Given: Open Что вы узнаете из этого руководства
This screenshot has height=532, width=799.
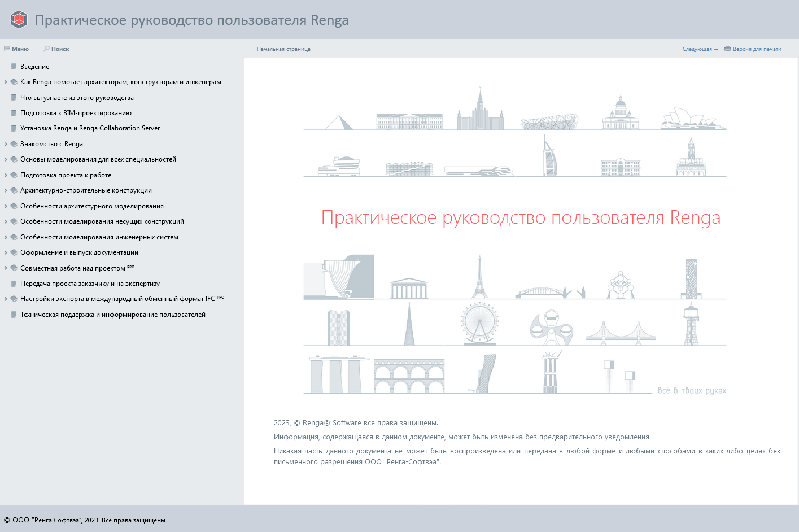Looking at the screenshot, I should pos(77,98).
